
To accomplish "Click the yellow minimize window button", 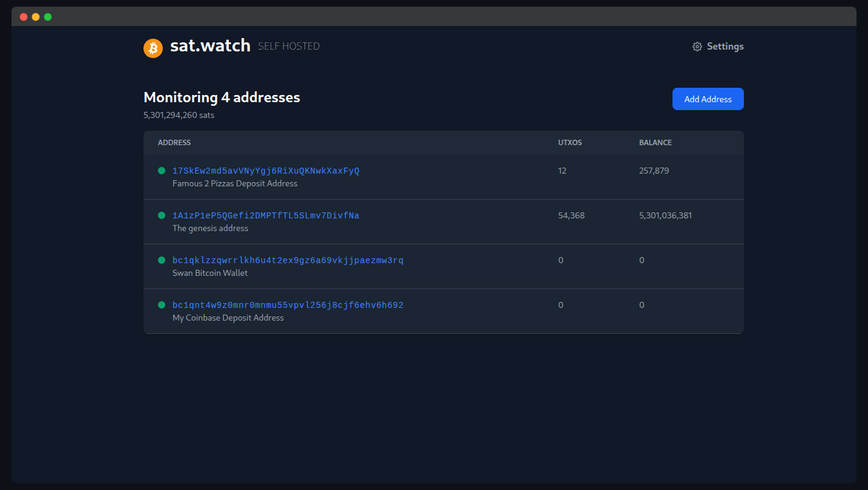I will point(36,17).
